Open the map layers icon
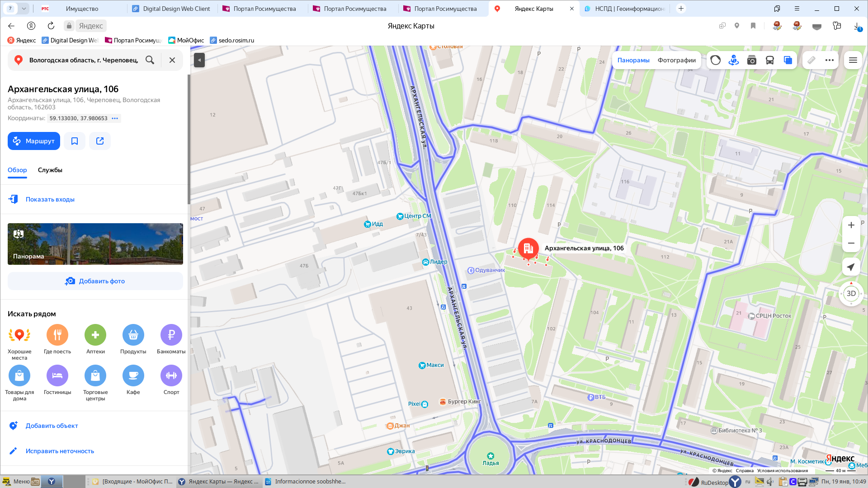This screenshot has width=868, height=488. coord(788,60)
